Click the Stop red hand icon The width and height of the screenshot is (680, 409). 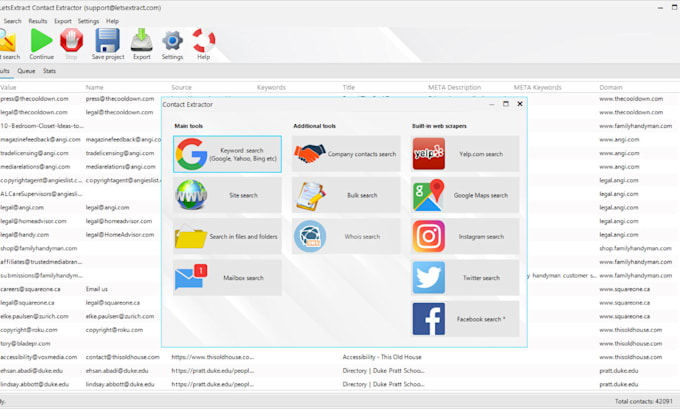click(x=72, y=41)
